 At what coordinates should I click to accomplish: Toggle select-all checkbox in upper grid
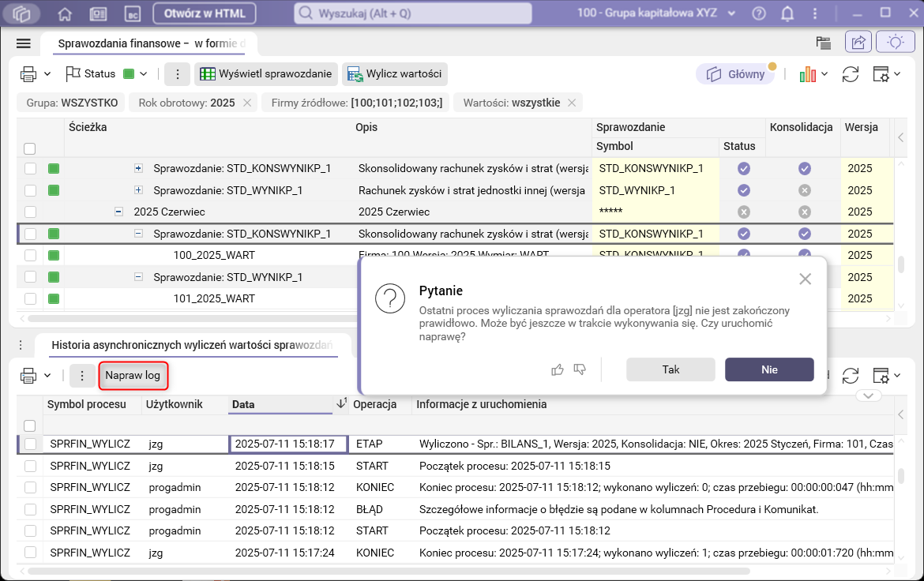click(29, 148)
